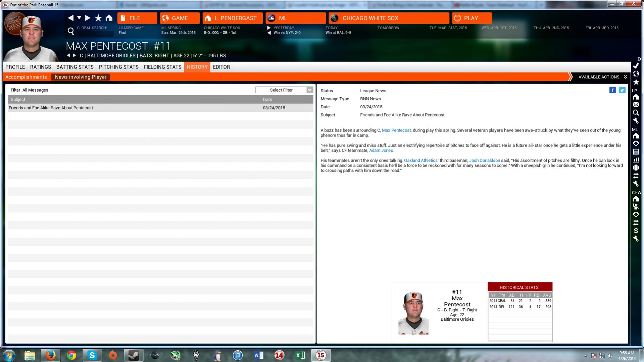The height and width of the screenshot is (362, 644).
Task: Open the FILE menu
Action: click(137, 18)
